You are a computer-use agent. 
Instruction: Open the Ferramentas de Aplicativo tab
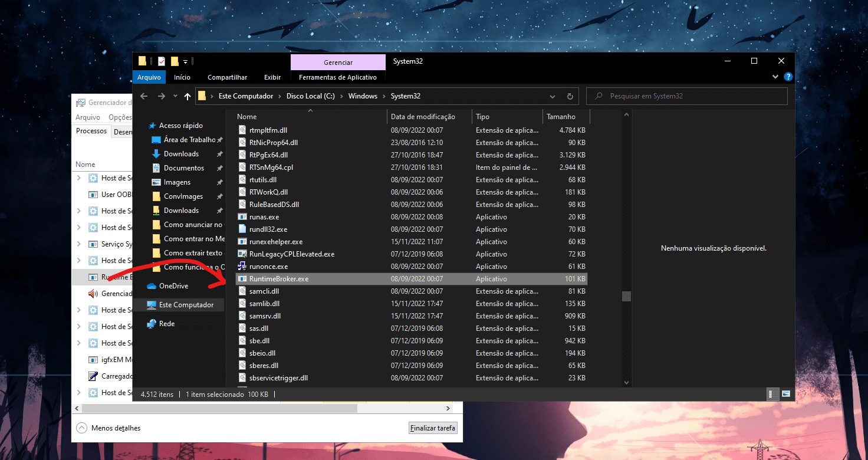[x=338, y=77]
